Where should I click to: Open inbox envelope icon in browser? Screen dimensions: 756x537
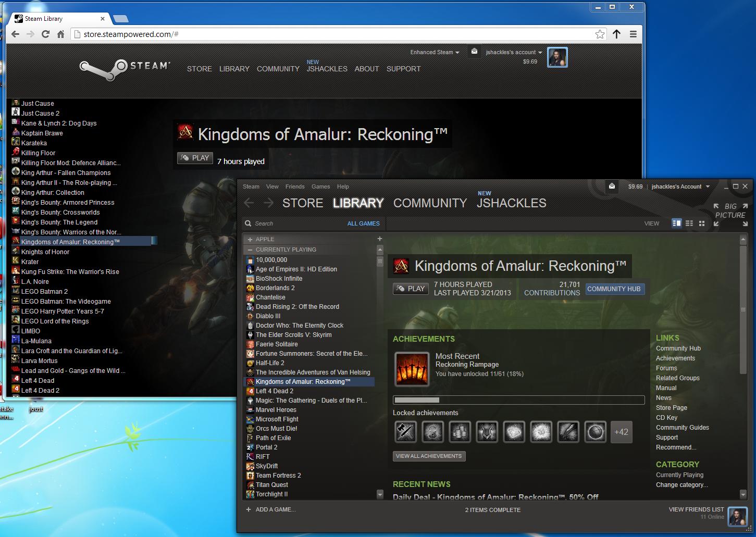[474, 52]
